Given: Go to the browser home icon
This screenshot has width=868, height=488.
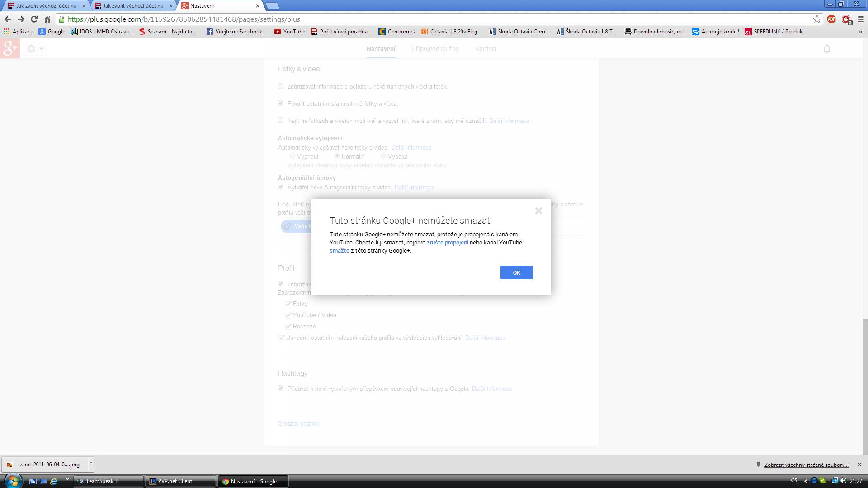Looking at the screenshot, I should point(47,19).
